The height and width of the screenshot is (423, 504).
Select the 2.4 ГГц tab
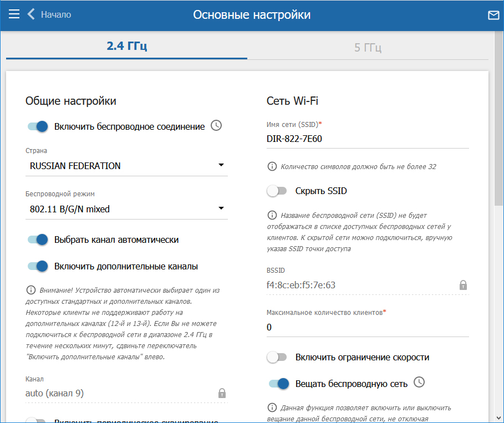click(x=126, y=46)
